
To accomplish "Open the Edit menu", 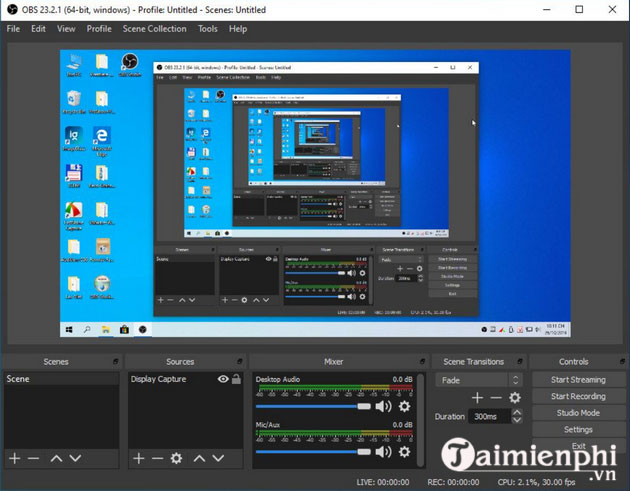I will coord(38,29).
